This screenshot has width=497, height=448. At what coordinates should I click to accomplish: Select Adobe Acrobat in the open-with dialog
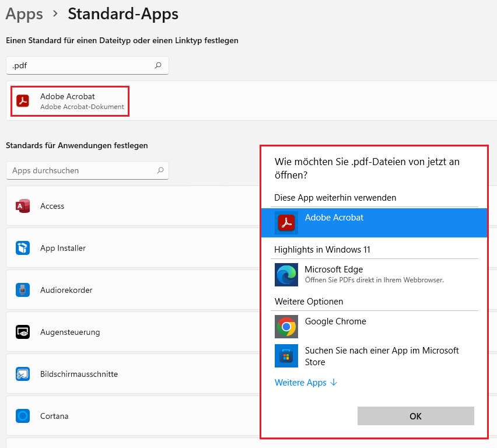click(x=373, y=223)
